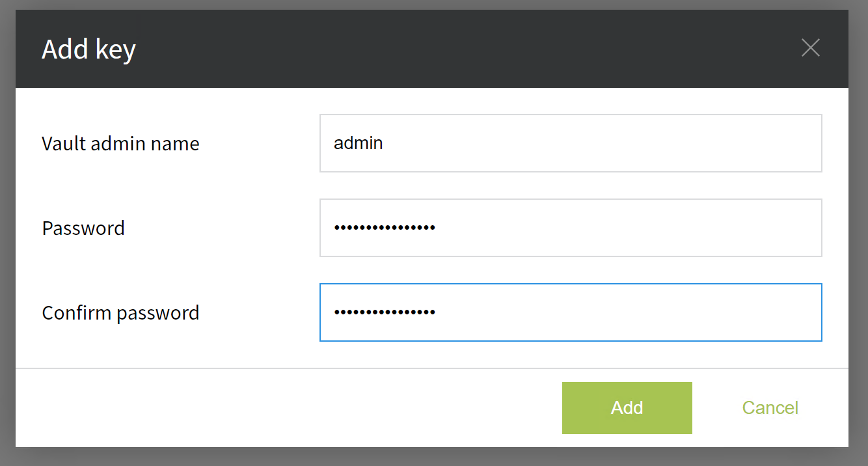This screenshot has width=868, height=466.
Task: Focus the Confirm password input field
Action: [571, 312]
